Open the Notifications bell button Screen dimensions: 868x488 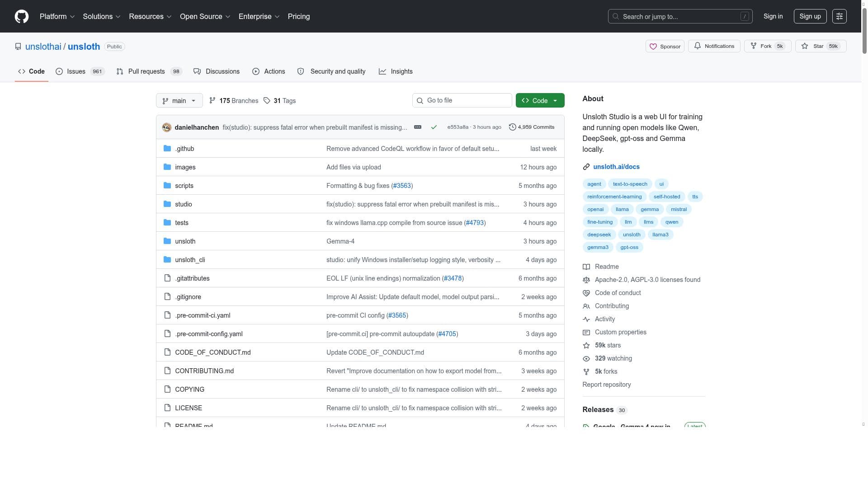tap(714, 46)
